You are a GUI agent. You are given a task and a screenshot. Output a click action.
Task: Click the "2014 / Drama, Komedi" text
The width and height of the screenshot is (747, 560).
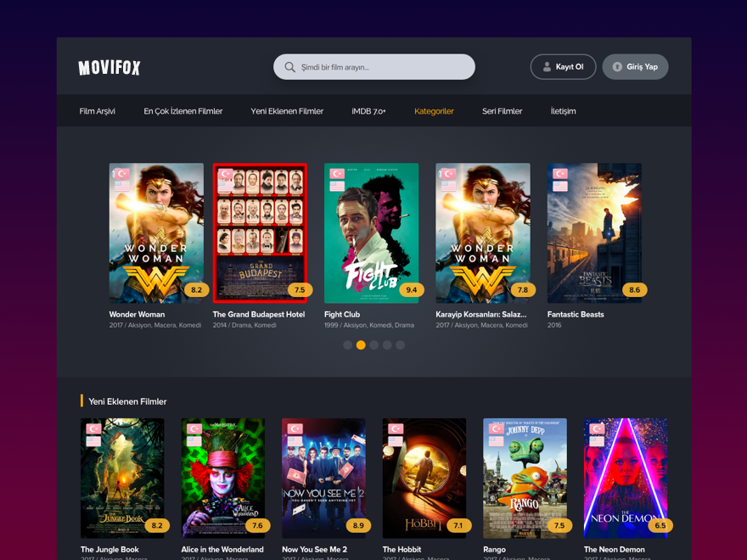tap(244, 325)
